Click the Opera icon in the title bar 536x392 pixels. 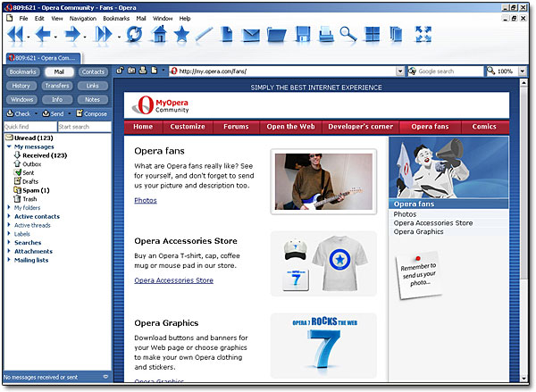7,7
